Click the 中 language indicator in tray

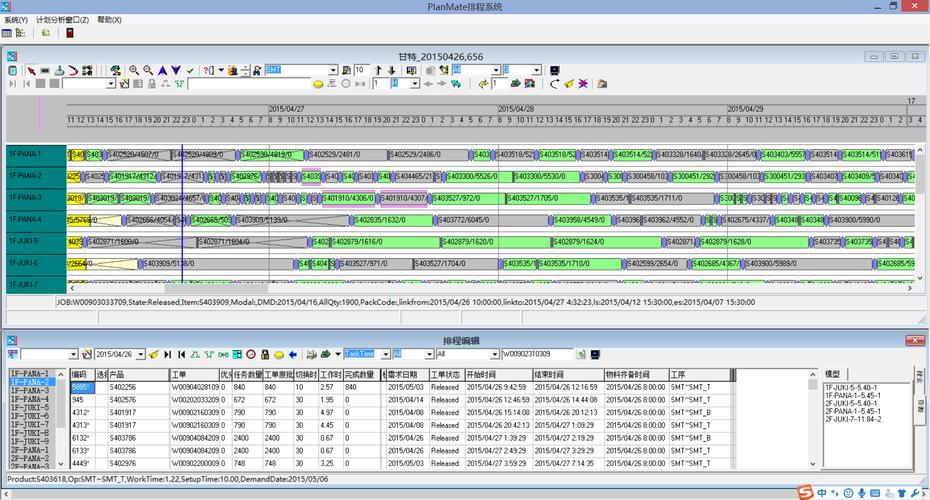[x=822, y=493]
